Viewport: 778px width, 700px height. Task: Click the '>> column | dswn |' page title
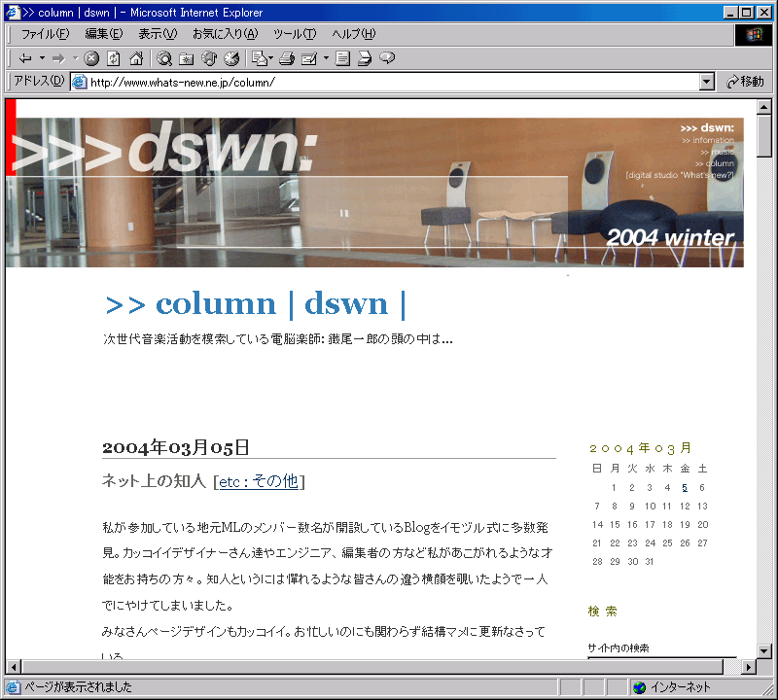tap(256, 303)
